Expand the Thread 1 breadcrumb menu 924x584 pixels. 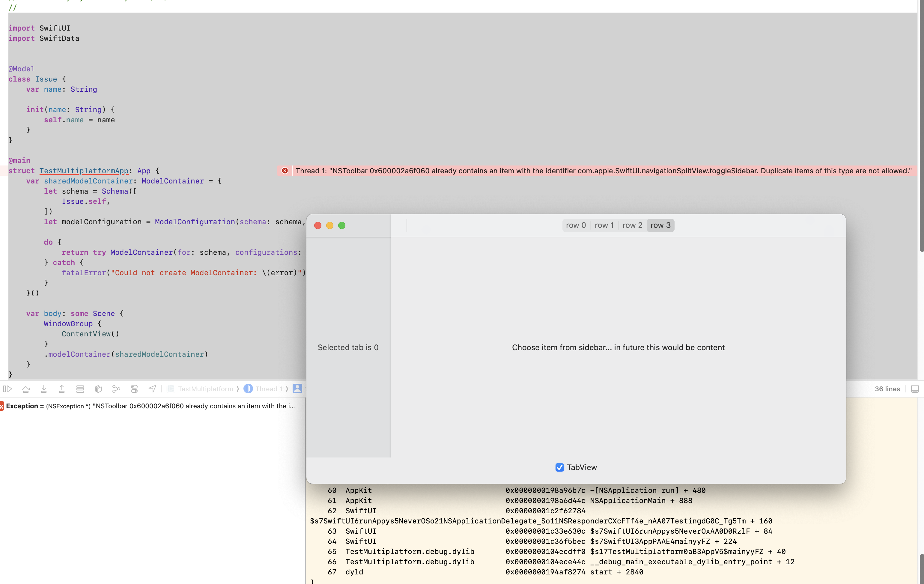point(268,389)
